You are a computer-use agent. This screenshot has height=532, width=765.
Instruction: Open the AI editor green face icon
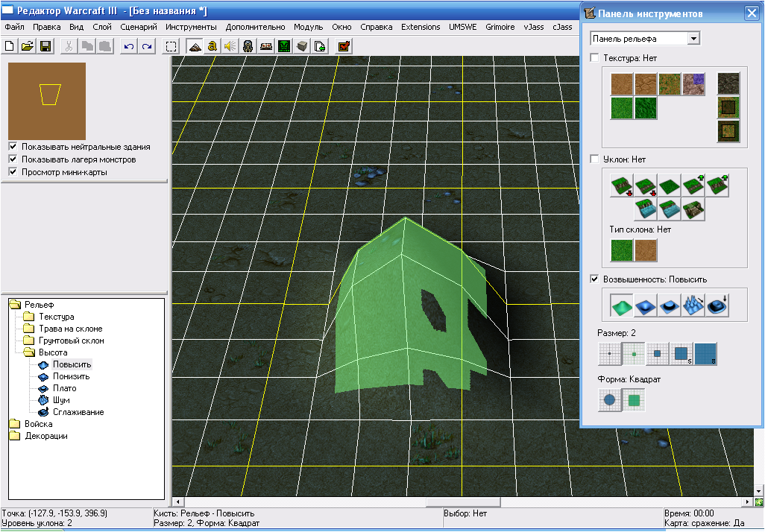[x=284, y=46]
